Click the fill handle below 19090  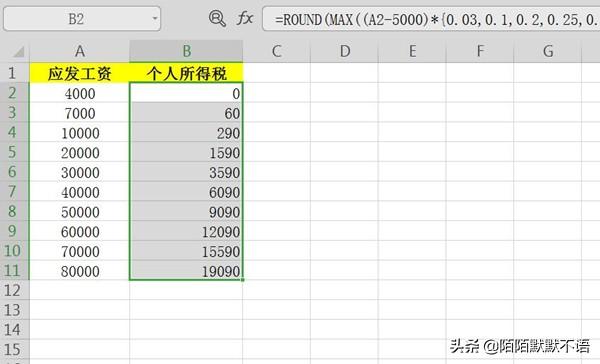[x=243, y=280]
